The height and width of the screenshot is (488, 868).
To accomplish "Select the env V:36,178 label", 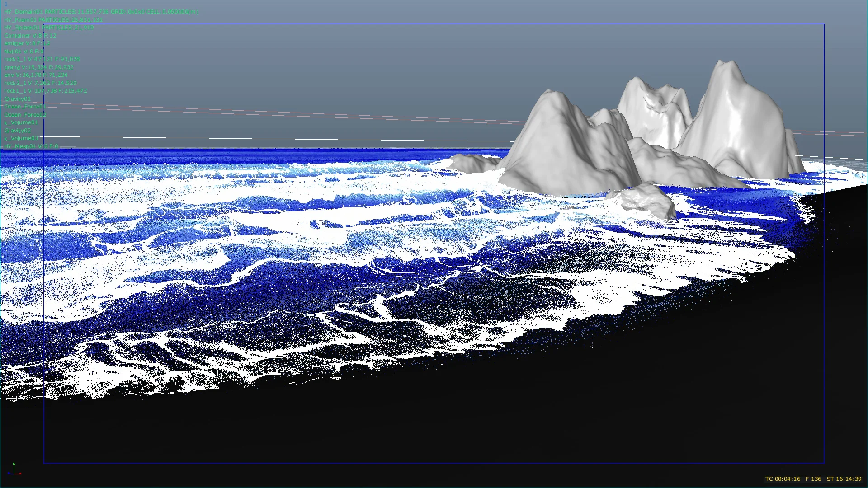I will click(x=36, y=75).
